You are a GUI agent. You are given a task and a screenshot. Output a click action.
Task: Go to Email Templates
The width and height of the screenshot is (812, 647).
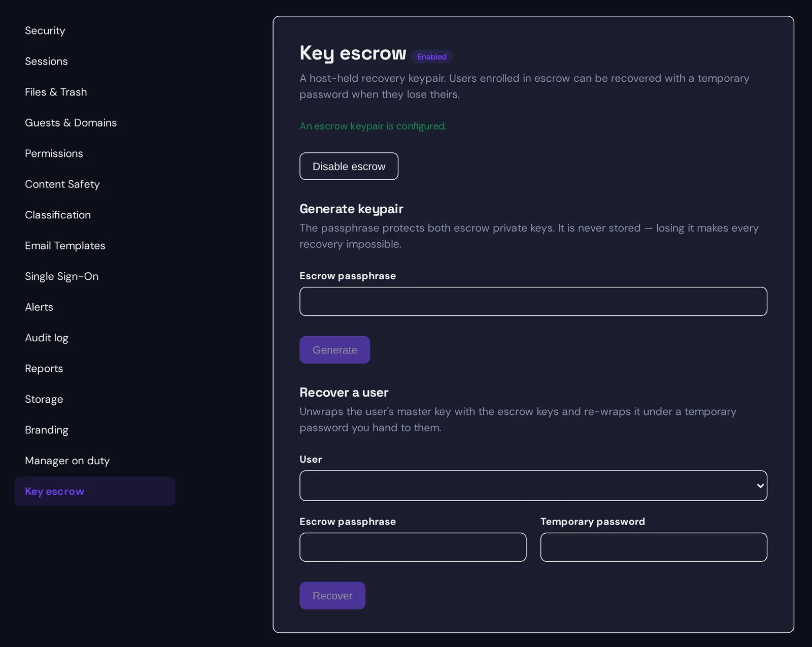tap(95, 246)
